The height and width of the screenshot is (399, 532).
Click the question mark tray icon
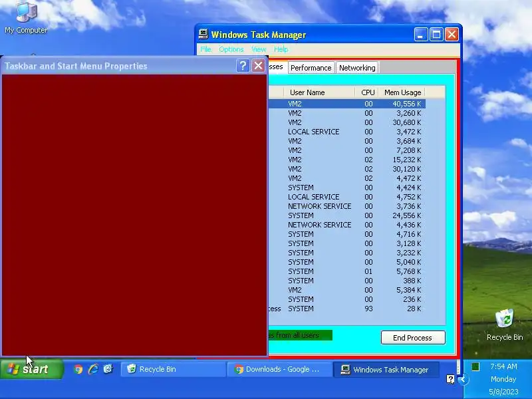coord(450,379)
